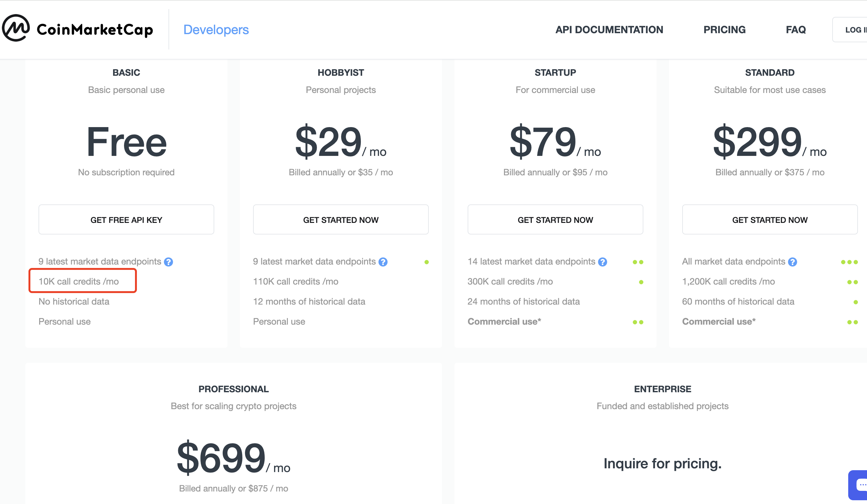Click help icon beside Standard All endpoints

coord(792,262)
